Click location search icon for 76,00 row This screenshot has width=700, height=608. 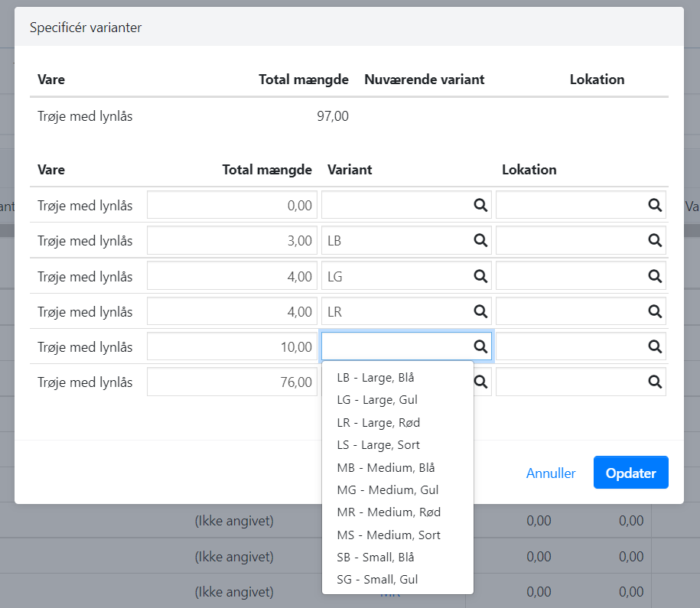[655, 382]
